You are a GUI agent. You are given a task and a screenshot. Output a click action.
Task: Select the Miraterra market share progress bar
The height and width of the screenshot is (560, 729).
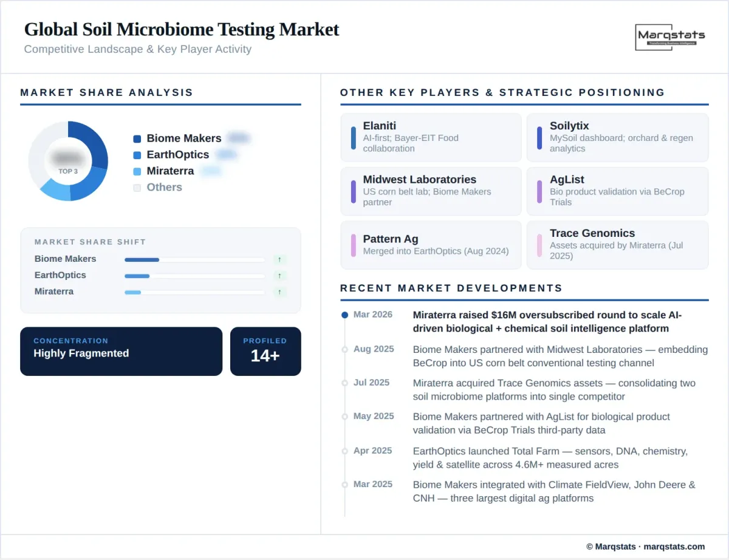tap(194, 292)
